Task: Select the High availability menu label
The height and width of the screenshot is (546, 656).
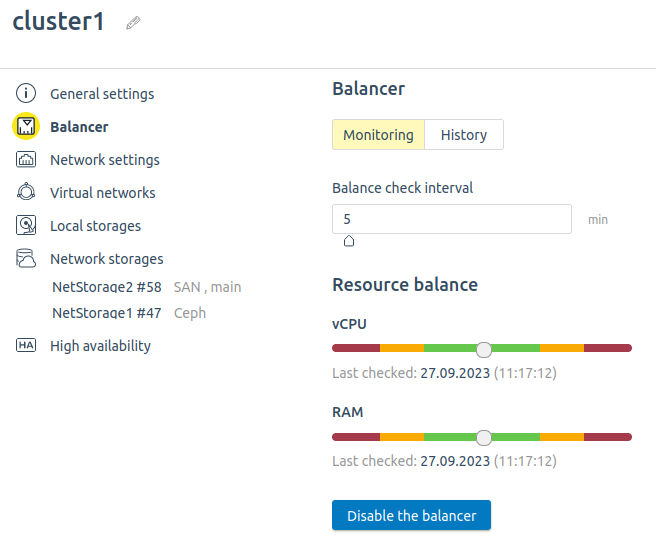Action: [x=100, y=346]
